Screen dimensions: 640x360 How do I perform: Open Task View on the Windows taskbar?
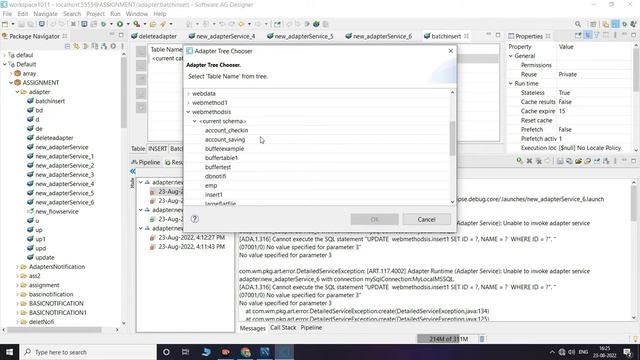pos(185,352)
